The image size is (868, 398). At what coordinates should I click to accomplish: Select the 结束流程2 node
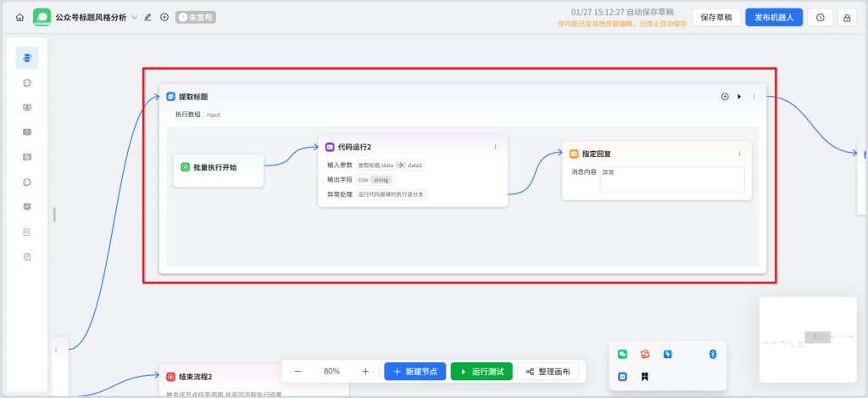pos(254,380)
